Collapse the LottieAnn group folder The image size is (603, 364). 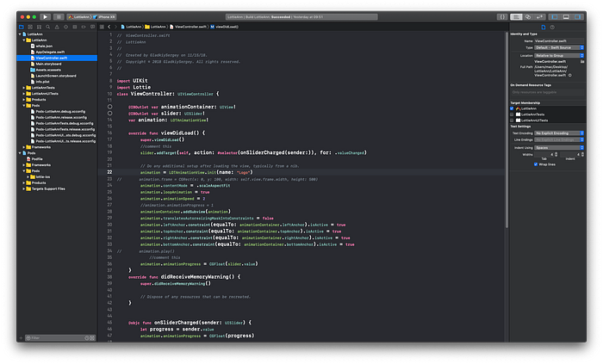point(24,40)
